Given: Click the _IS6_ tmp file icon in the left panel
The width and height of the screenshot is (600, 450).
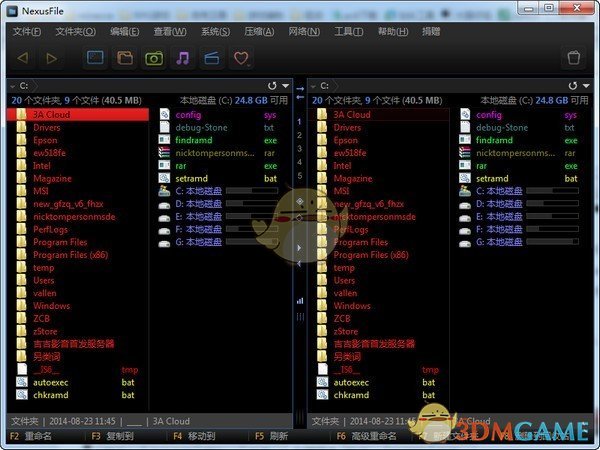Looking at the screenshot, I should pyautogui.click(x=22, y=369).
